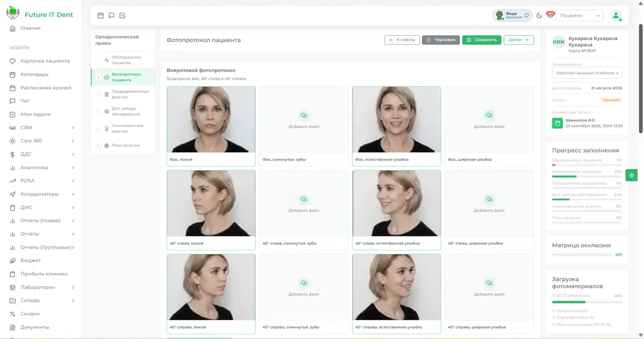
Task: Upload file for Фас, сомкнутые зубы
Action: (x=304, y=120)
